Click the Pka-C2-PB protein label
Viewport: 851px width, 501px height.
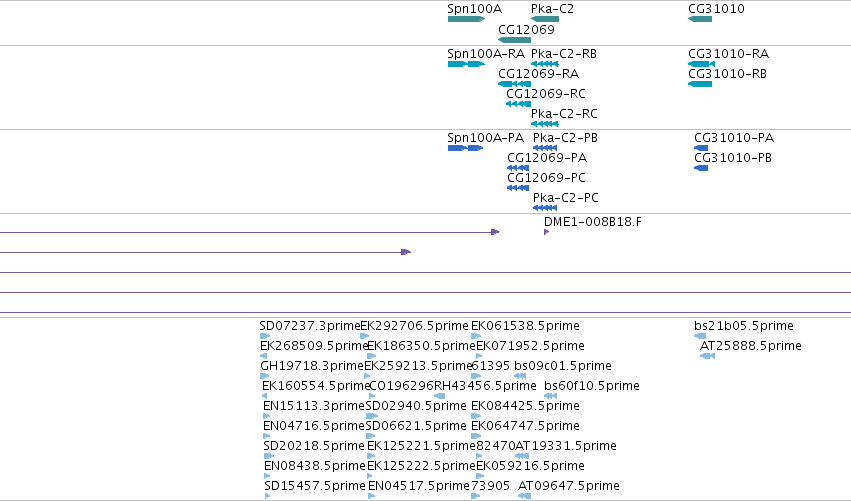pyautogui.click(x=566, y=138)
